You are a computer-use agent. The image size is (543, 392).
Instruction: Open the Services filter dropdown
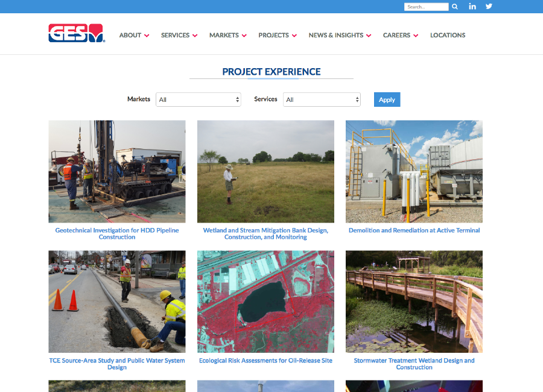(322, 100)
